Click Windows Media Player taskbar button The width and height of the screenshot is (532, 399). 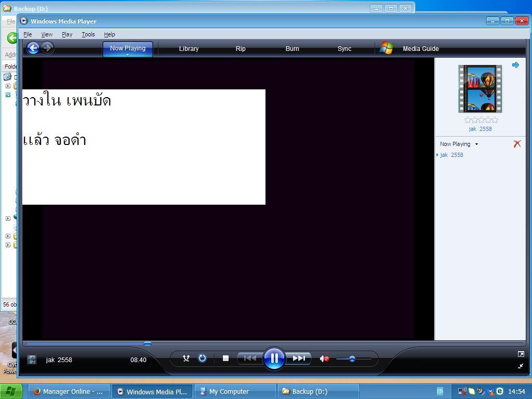point(152,392)
